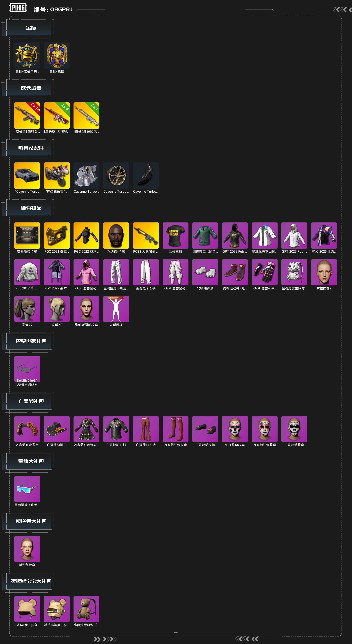Select the white tiger backpack item
The width and height of the screenshot is (352, 644).
294,272
